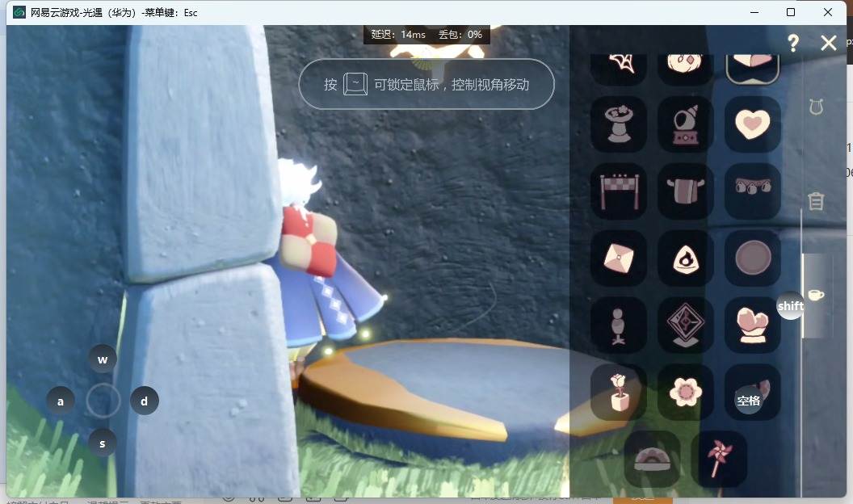Close the props panel with X
This screenshot has height=504, width=853.
pos(829,43)
